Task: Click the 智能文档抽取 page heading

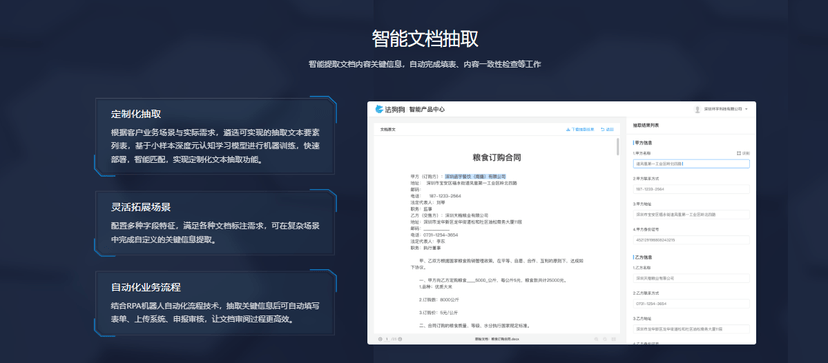Action: pyautogui.click(x=425, y=39)
